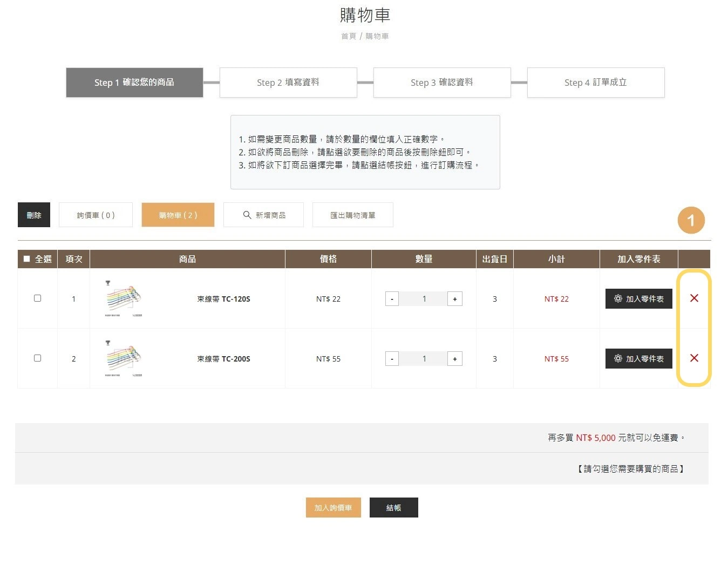The height and width of the screenshot is (572, 728).
Task: Toggle the 全選 select-all checkbox
Action: pos(25,258)
